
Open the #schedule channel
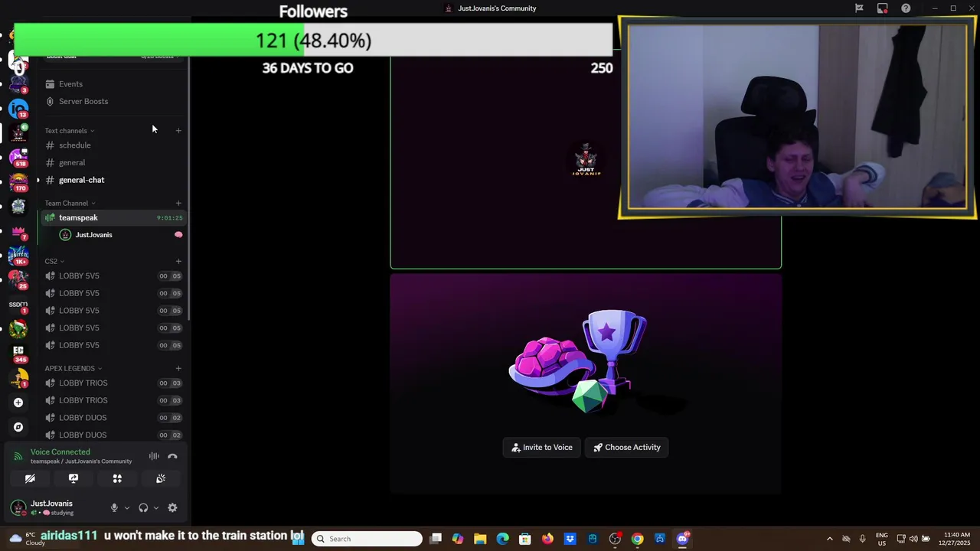(74, 145)
